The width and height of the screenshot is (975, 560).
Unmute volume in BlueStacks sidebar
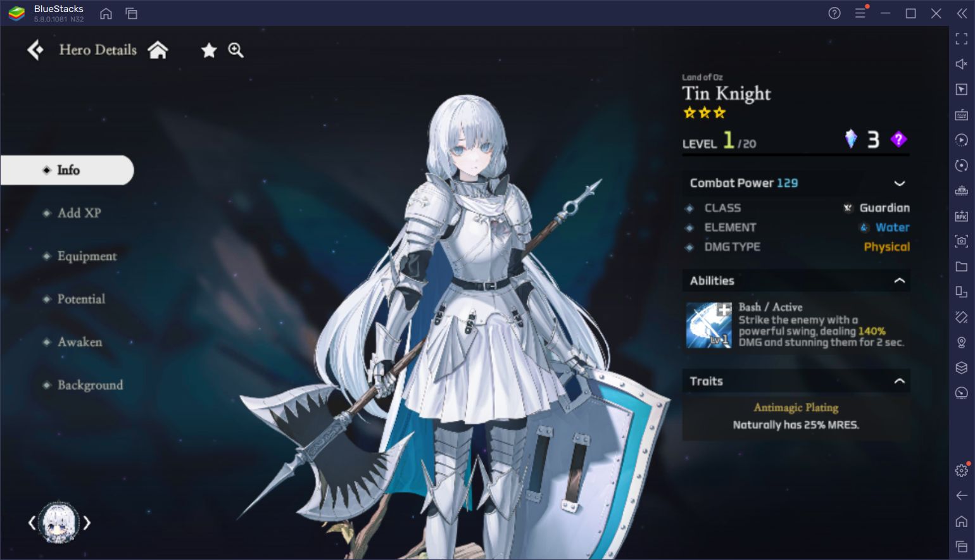[962, 64]
